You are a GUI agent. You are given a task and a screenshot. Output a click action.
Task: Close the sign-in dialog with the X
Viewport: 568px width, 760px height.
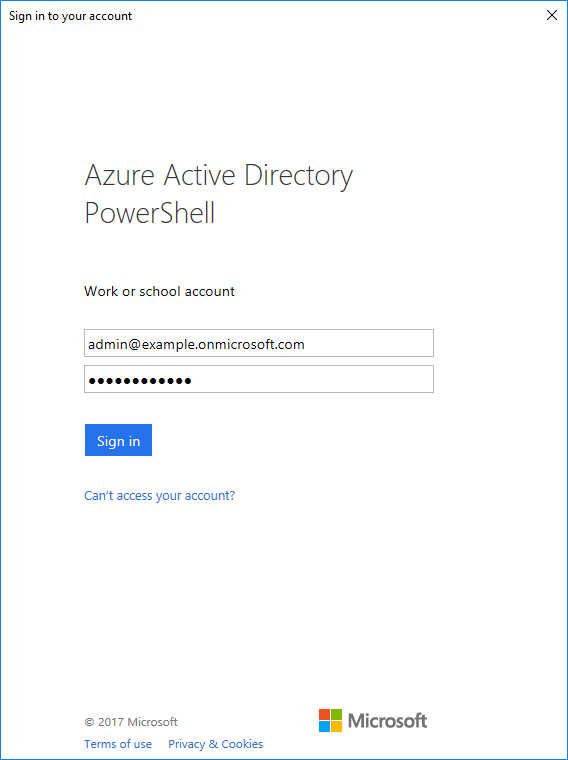[552, 15]
